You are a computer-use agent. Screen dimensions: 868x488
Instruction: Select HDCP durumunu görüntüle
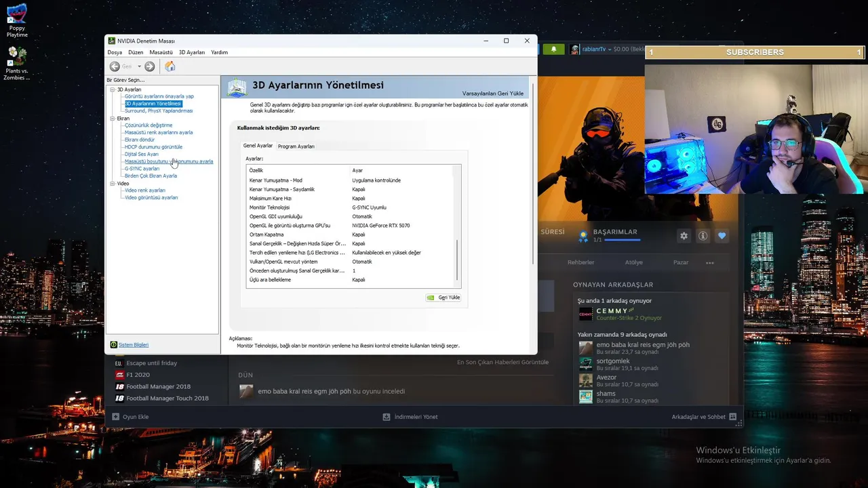tap(153, 147)
